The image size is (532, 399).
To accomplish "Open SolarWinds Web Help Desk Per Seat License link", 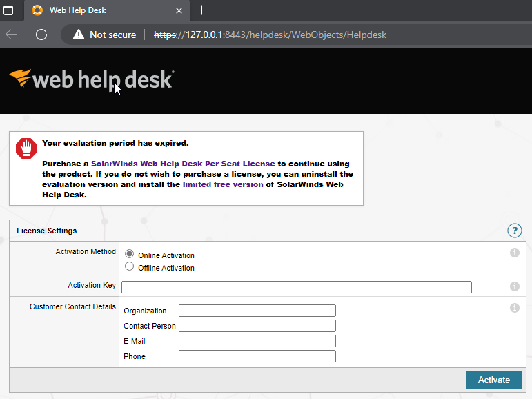I will pyautogui.click(x=183, y=164).
